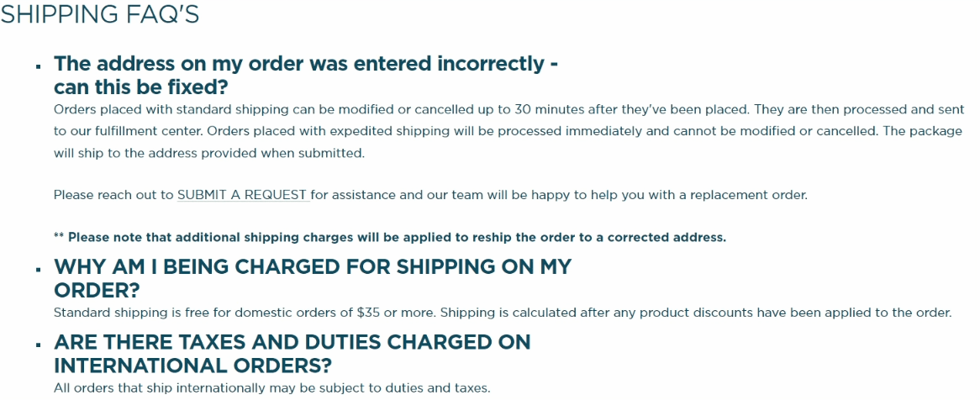This screenshot has width=980, height=400.
Task: Click the bullet beside the shipping charge question
Action: [x=39, y=269]
